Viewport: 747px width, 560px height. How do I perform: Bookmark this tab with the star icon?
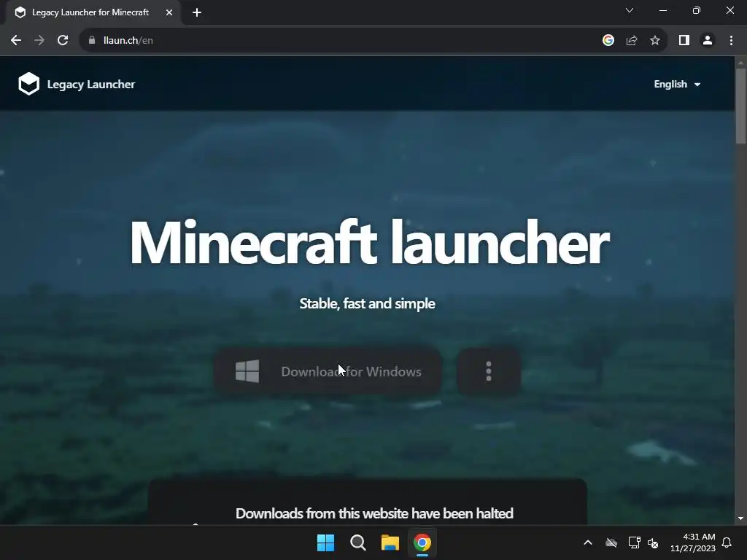(x=655, y=41)
